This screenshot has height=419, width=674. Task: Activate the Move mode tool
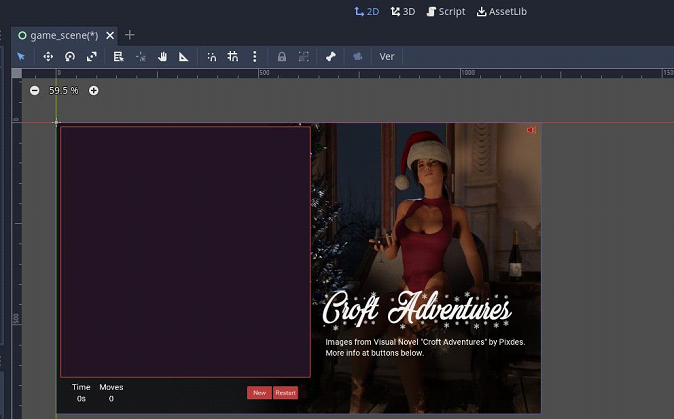48,56
